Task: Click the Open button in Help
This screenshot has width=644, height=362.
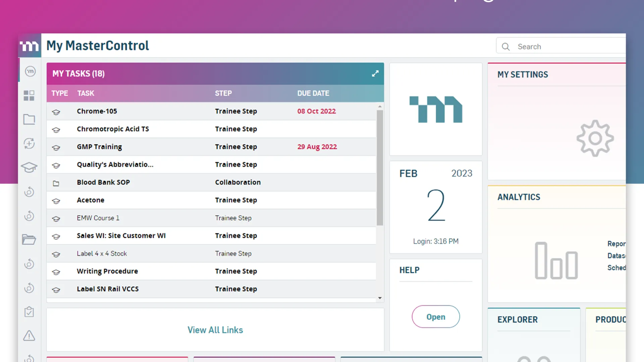Action: pyautogui.click(x=436, y=317)
